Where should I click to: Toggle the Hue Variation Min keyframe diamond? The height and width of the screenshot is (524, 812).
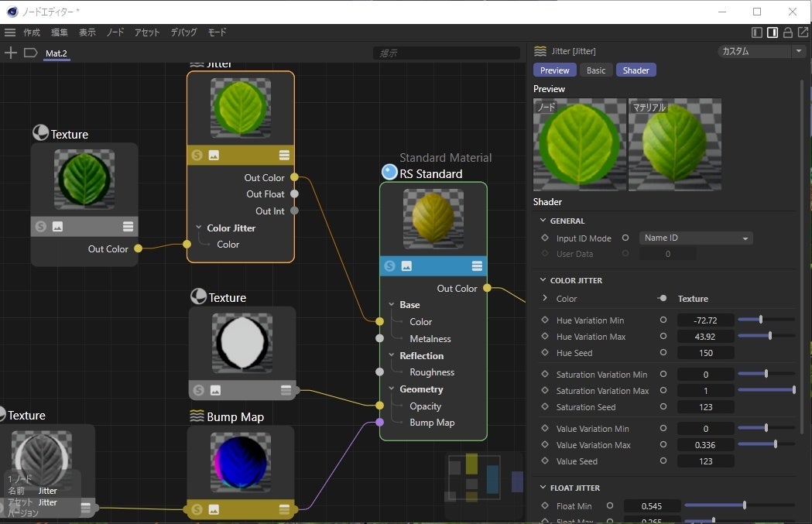[x=545, y=320]
